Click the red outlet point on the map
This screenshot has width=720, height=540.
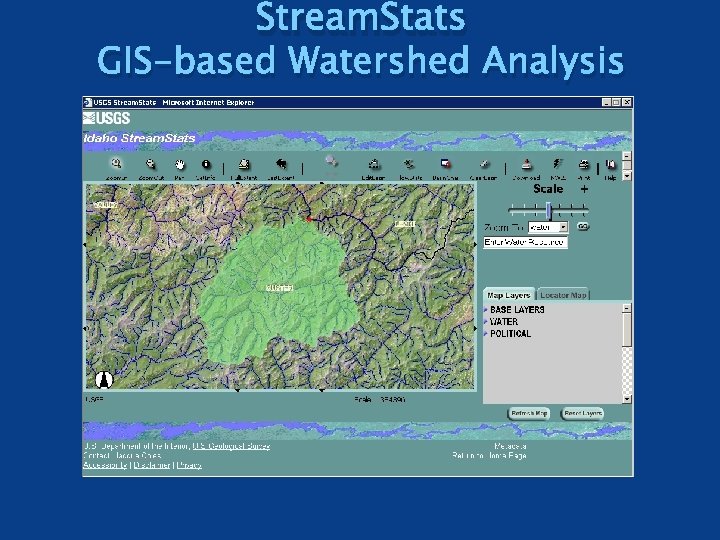click(309, 219)
